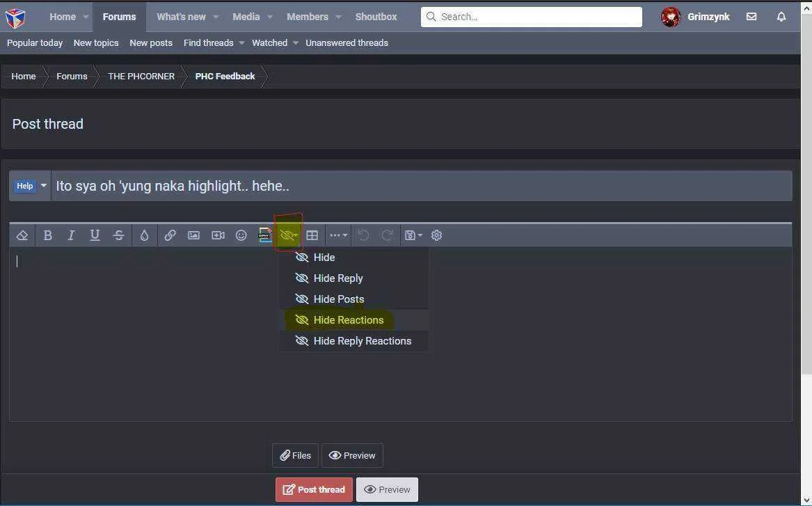Click the insert image icon
This screenshot has width=812, height=506.
(193, 236)
